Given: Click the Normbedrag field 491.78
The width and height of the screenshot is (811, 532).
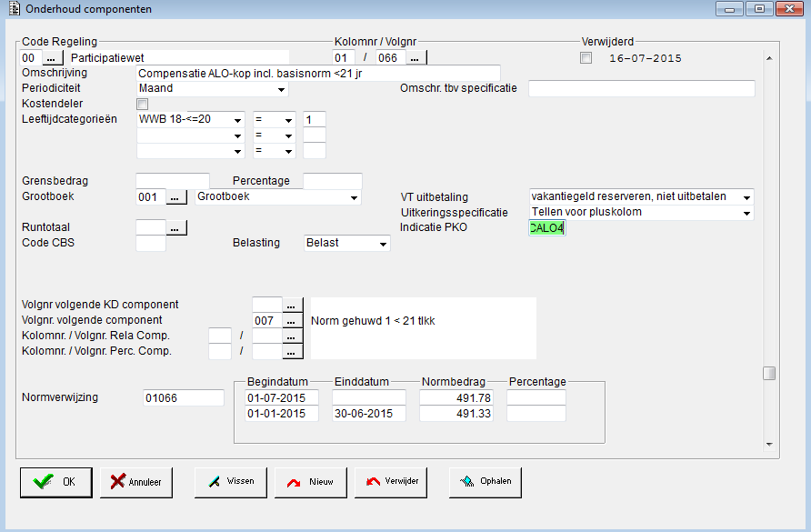Looking at the screenshot, I should (x=456, y=398).
